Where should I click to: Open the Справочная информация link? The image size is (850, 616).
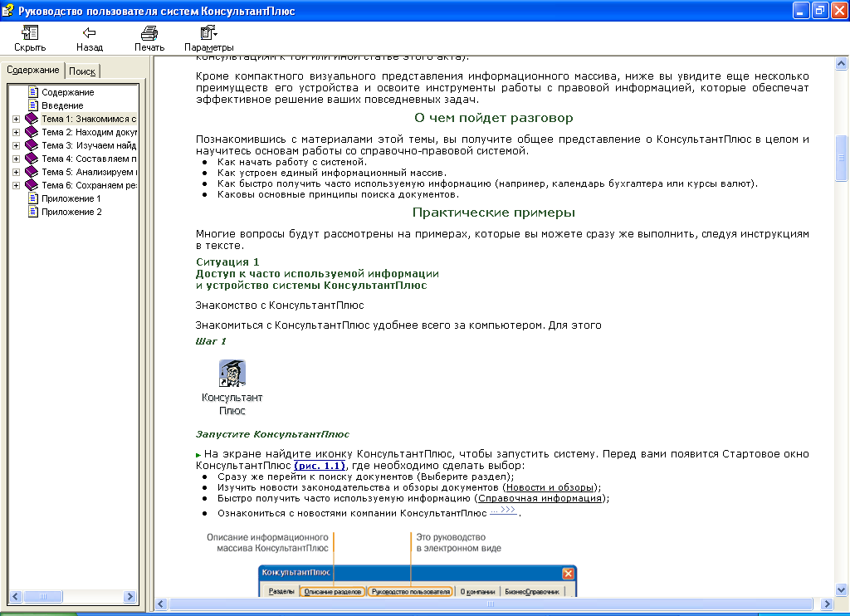coord(540,498)
